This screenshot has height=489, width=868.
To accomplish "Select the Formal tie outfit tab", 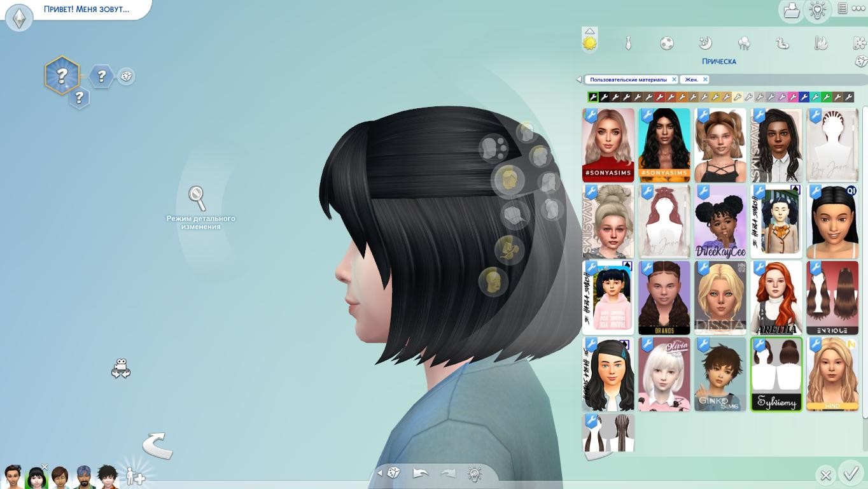I will pyautogui.click(x=628, y=43).
